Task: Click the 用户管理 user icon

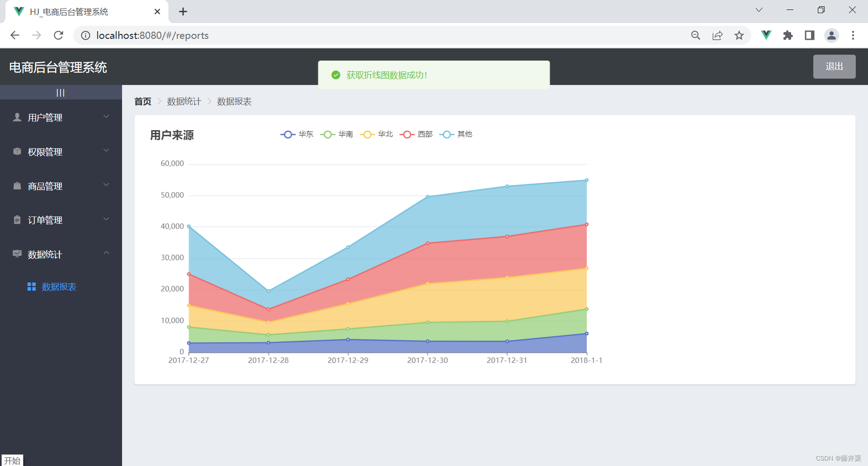Action: coord(17,118)
